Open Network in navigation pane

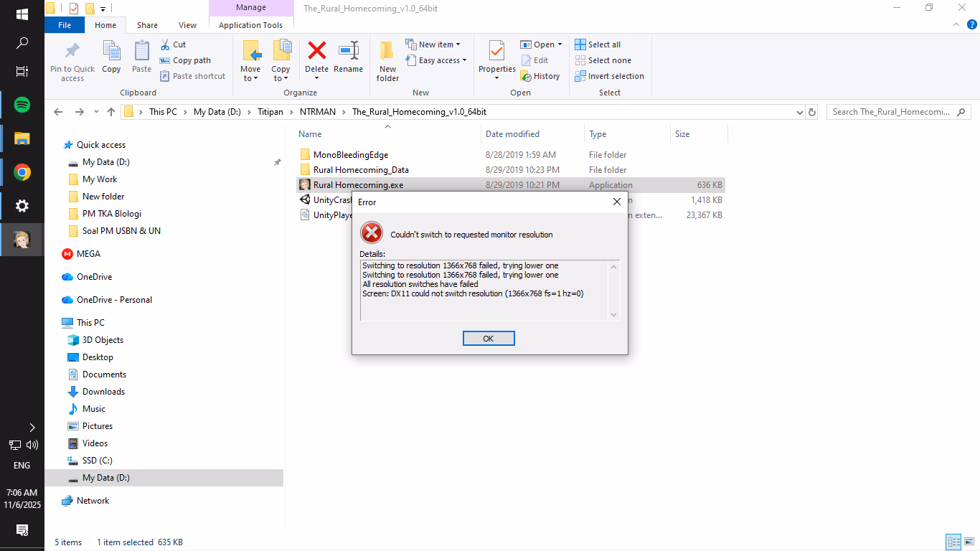[x=93, y=501]
